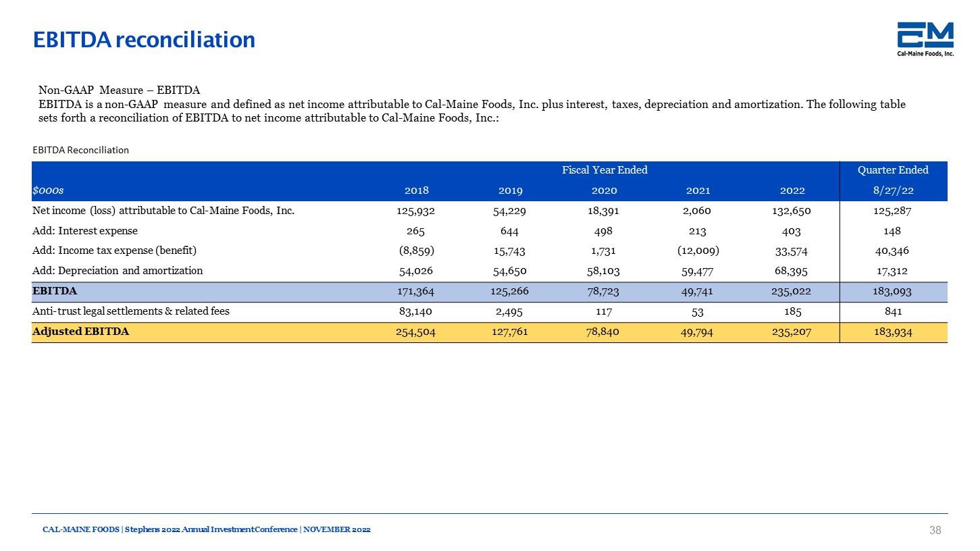Click the 'Non-GAAP Measure – EBITDA' heading

(120, 90)
